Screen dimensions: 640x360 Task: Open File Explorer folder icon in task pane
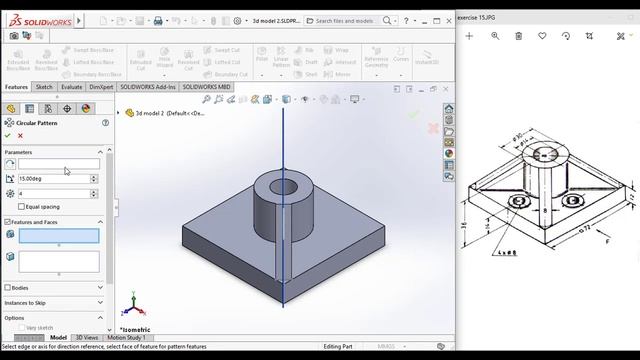[449, 131]
